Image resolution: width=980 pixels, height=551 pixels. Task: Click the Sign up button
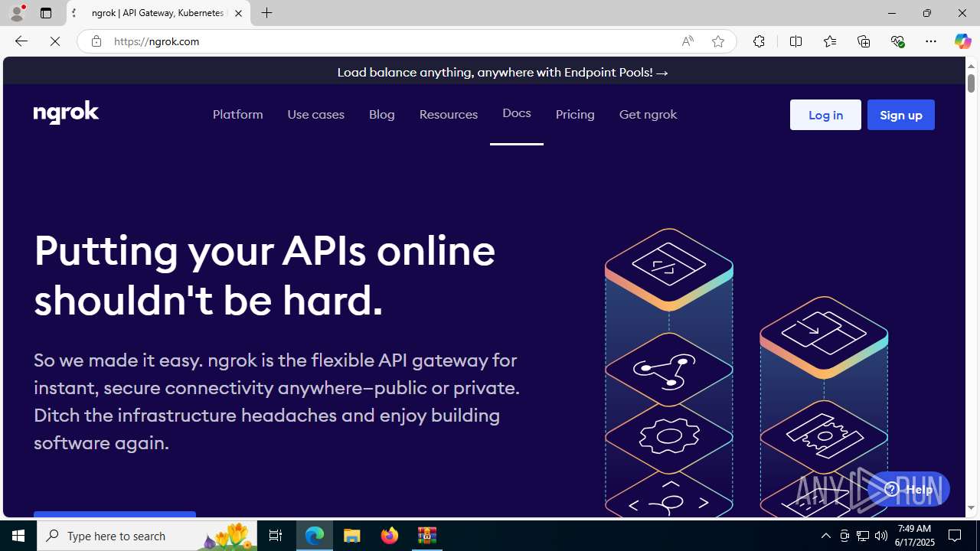click(x=901, y=115)
